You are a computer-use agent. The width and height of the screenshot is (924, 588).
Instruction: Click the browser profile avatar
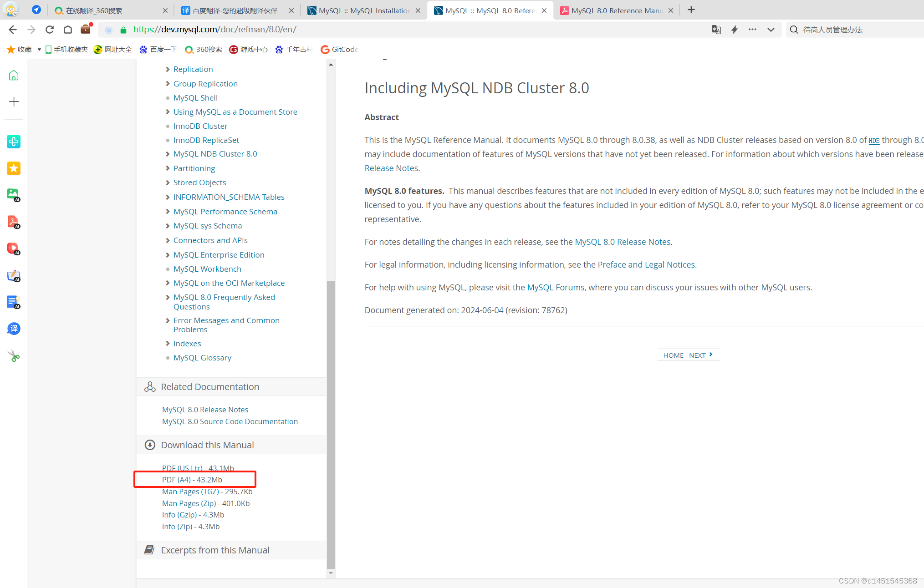[10, 10]
